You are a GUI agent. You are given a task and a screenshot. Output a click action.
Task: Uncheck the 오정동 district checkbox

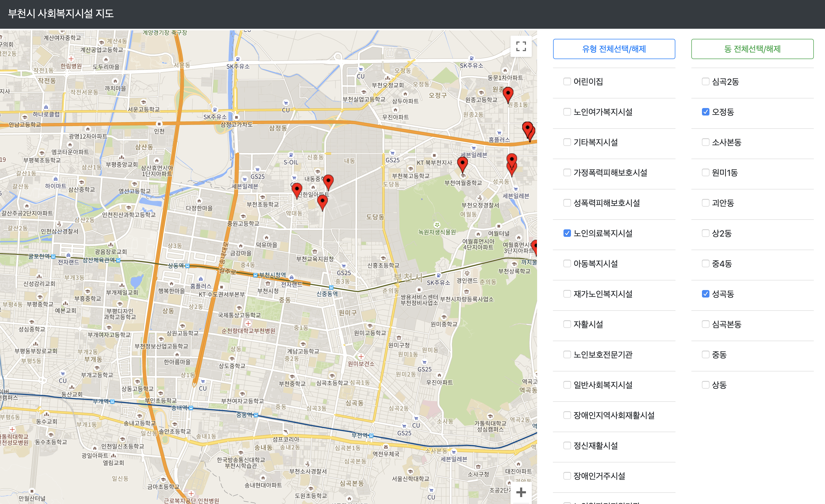[705, 112]
